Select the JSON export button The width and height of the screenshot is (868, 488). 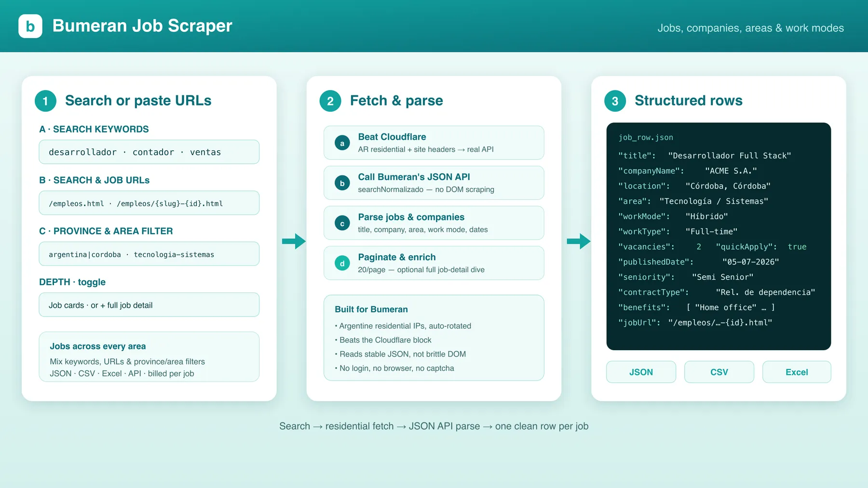coord(641,372)
